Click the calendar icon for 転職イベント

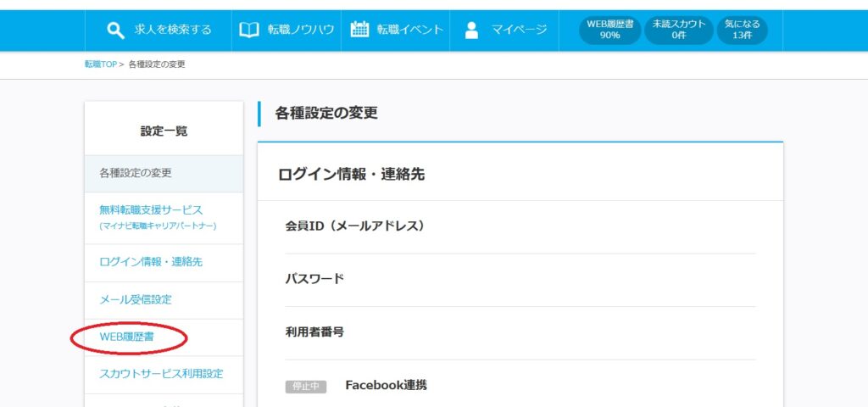point(359,30)
